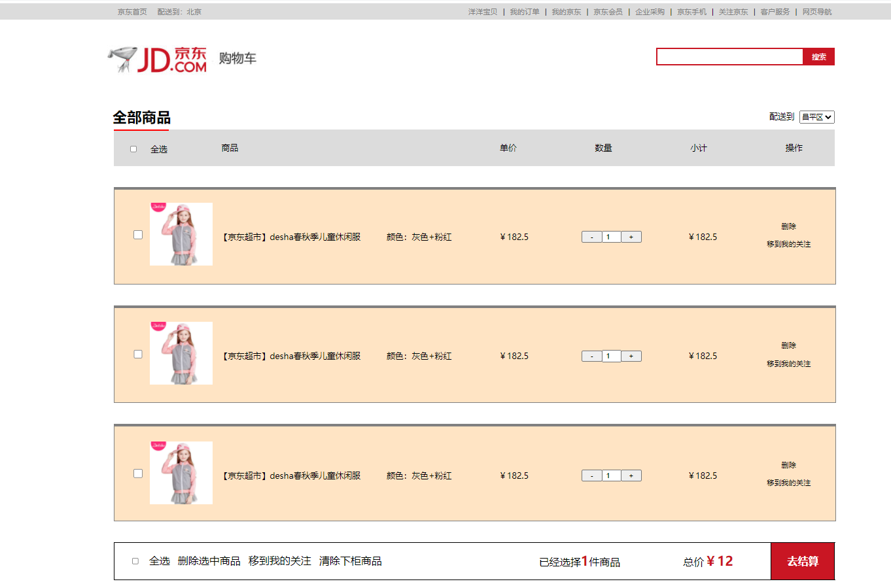Click the third product's 颜色：灰色+粉红 text

tap(419, 476)
